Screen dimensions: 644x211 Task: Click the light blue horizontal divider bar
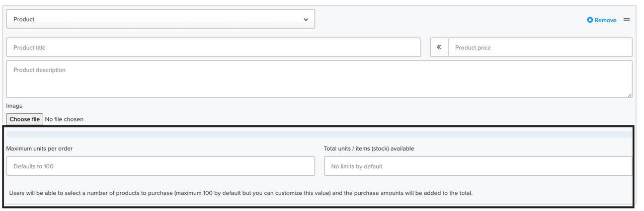tap(319, 134)
